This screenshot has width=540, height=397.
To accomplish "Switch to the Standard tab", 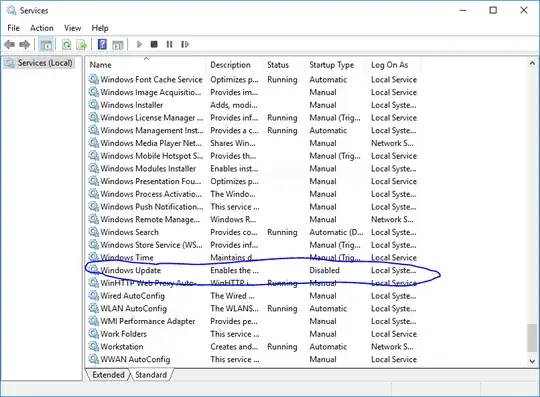I will [151, 375].
